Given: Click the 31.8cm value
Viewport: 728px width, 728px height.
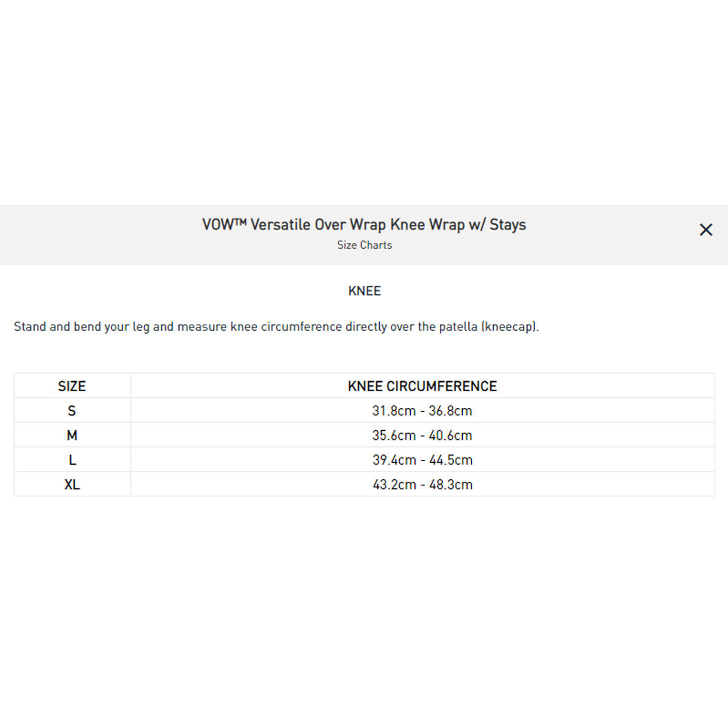Looking at the screenshot, I should click(x=394, y=411).
